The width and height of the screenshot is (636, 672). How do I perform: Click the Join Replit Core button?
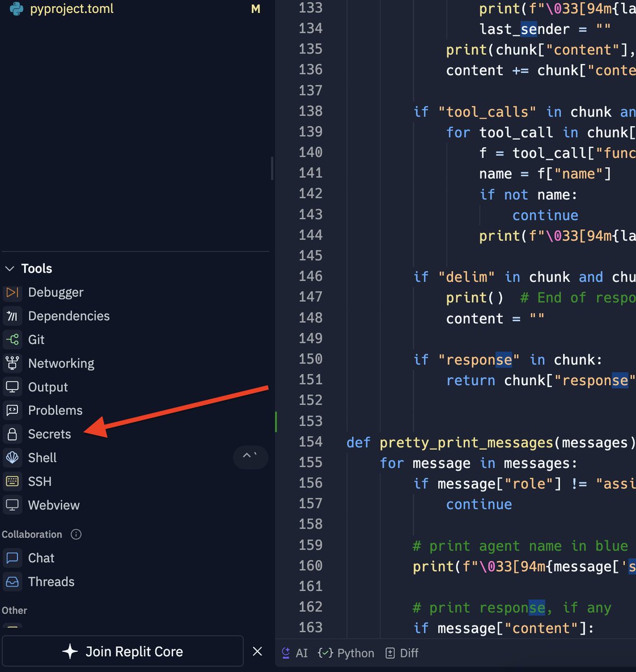(123, 651)
